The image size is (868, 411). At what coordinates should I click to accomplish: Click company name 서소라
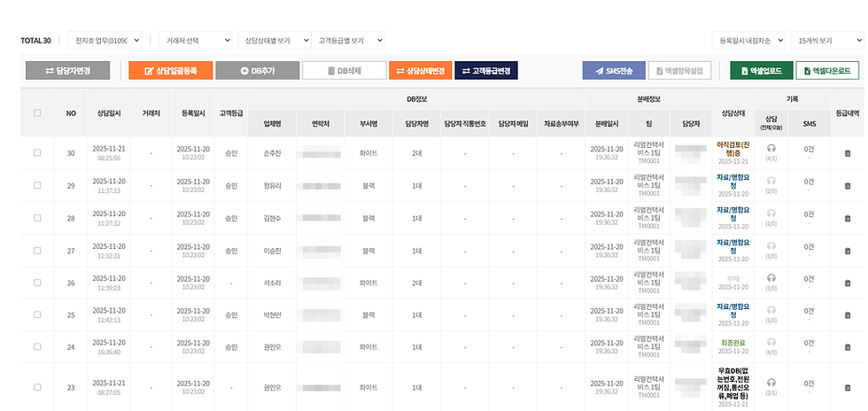(273, 283)
